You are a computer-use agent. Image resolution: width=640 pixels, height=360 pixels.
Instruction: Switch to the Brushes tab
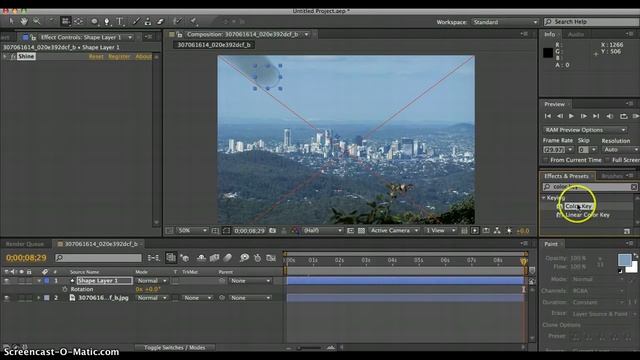point(611,176)
